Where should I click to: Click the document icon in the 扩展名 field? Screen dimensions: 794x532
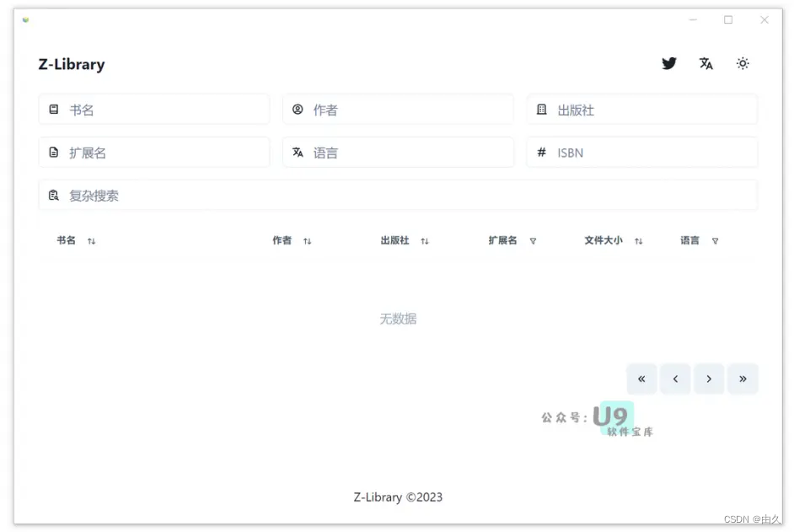tap(54, 153)
